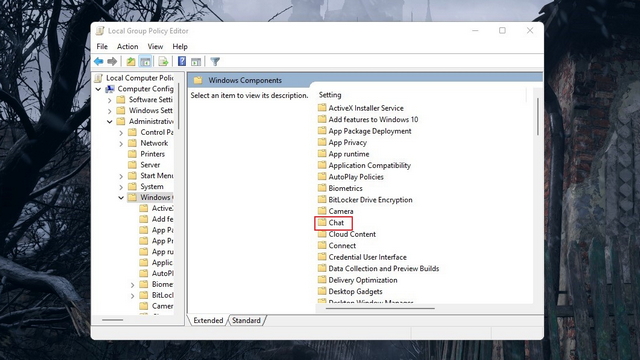The width and height of the screenshot is (640, 360).
Task: Click the App runtime folder icon in list
Action: [x=322, y=154]
